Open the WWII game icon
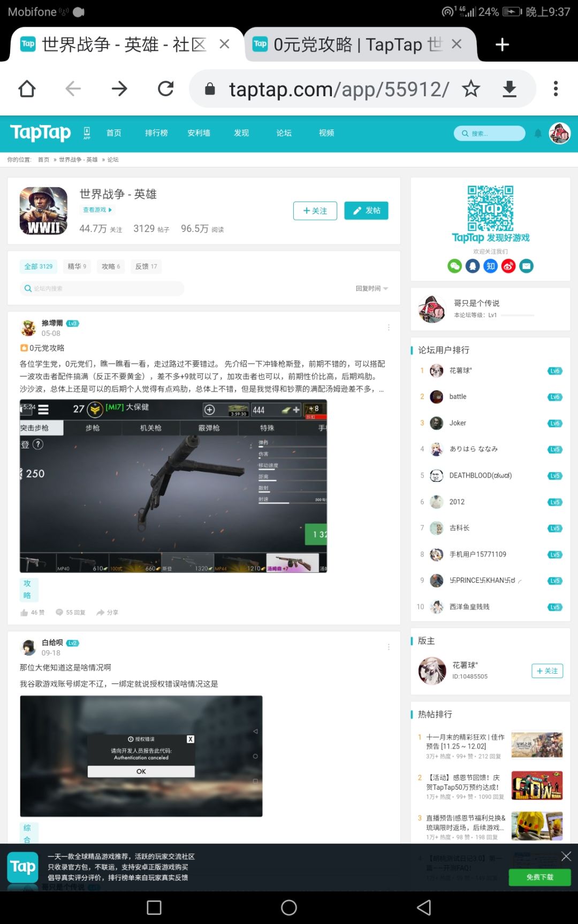This screenshot has height=924, width=578. (44, 211)
